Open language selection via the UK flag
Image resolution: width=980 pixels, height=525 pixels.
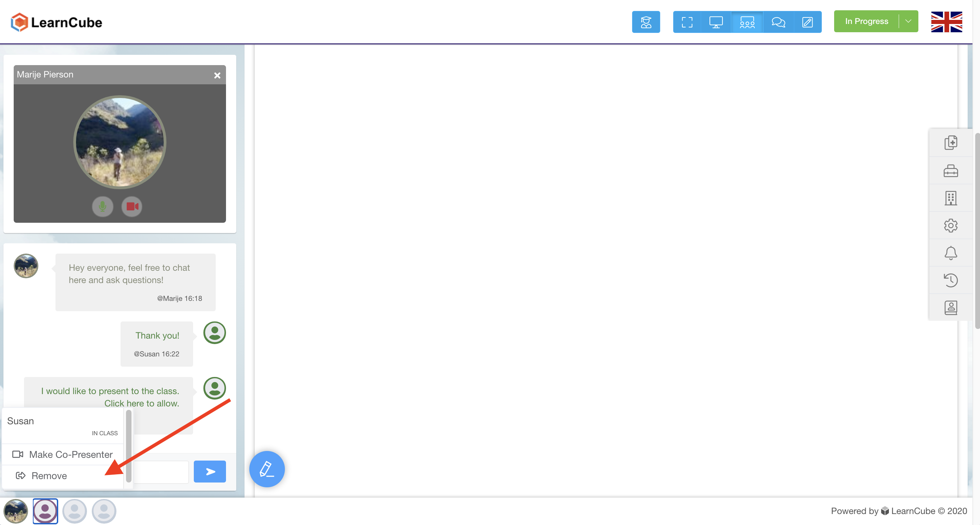(946, 22)
